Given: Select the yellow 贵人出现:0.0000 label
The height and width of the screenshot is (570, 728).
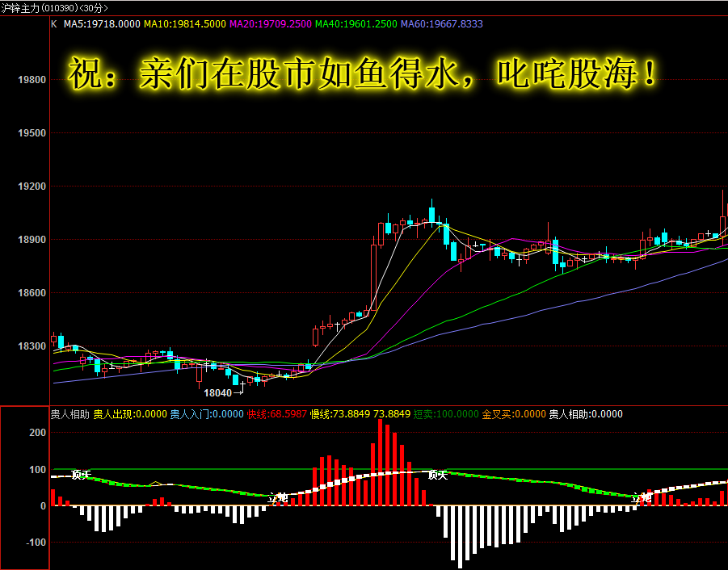Looking at the screenshot, I should coord(130,414).
